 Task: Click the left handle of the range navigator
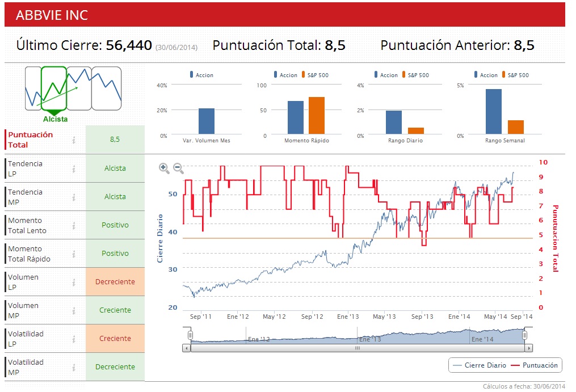click(x=190, y=335)
